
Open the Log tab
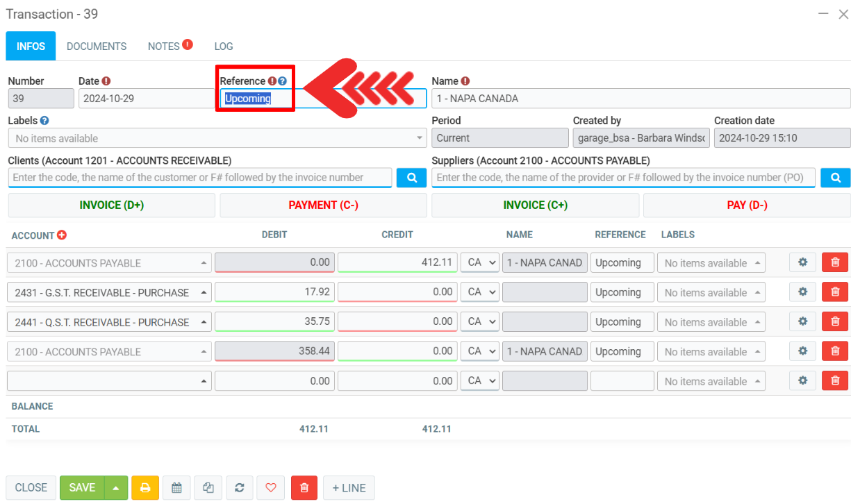(x=224, y=47)
